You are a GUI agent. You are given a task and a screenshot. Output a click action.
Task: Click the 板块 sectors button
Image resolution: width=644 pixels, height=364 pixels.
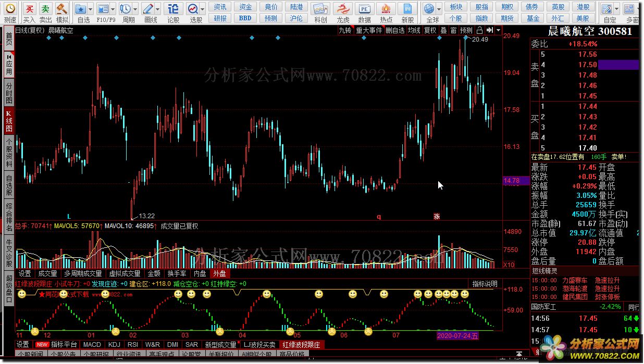point(456,7)
